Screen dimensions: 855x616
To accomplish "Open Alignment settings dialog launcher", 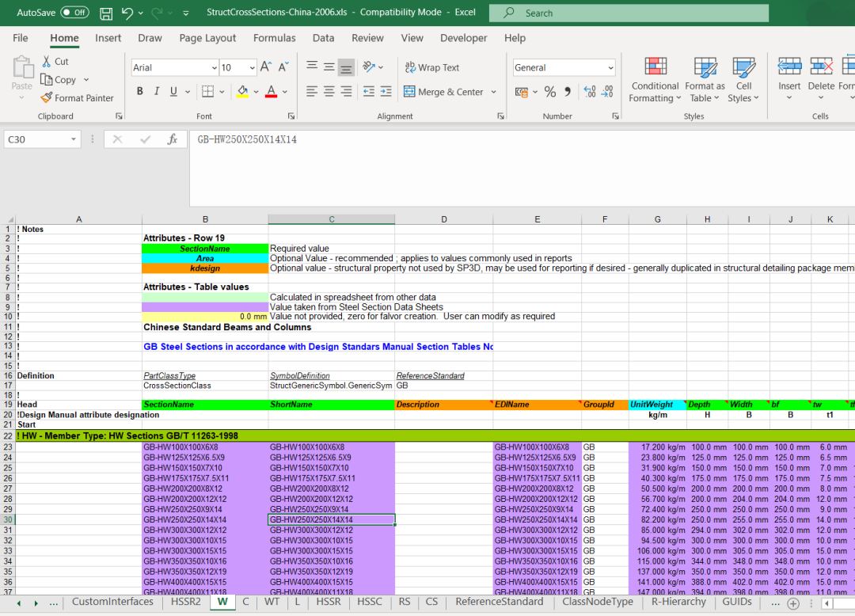I will coord(500,116).
